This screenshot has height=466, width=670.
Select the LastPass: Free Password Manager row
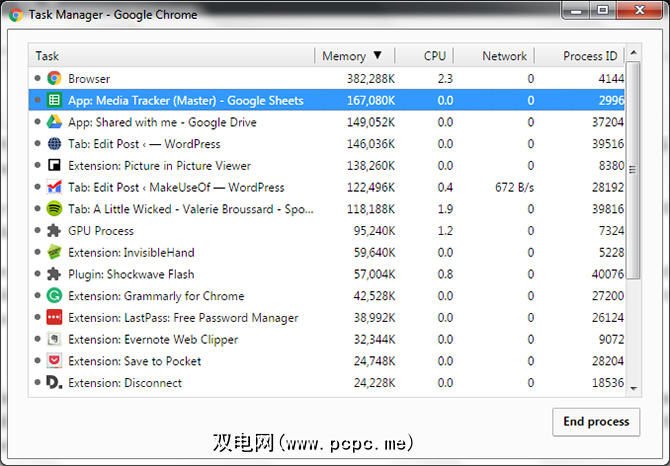[x=327, y=317]
